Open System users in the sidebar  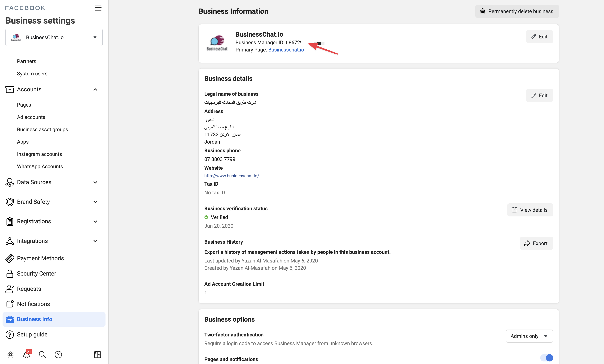coord(32,74)
